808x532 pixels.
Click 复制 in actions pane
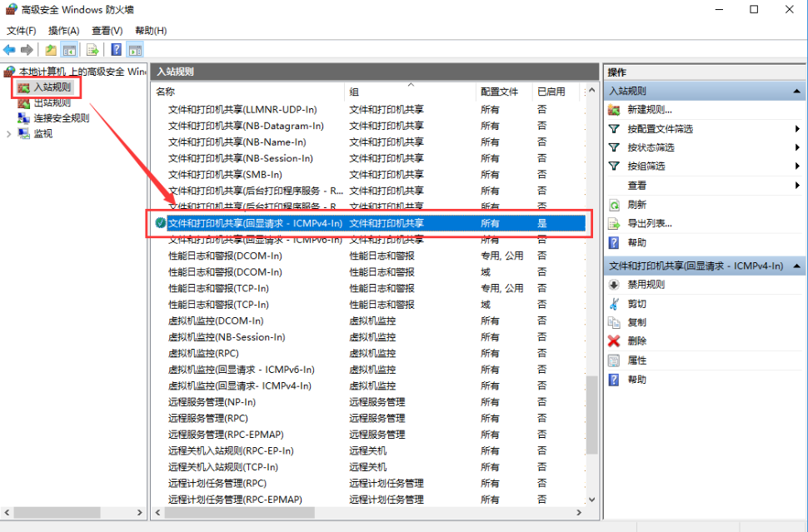(637, 322)
